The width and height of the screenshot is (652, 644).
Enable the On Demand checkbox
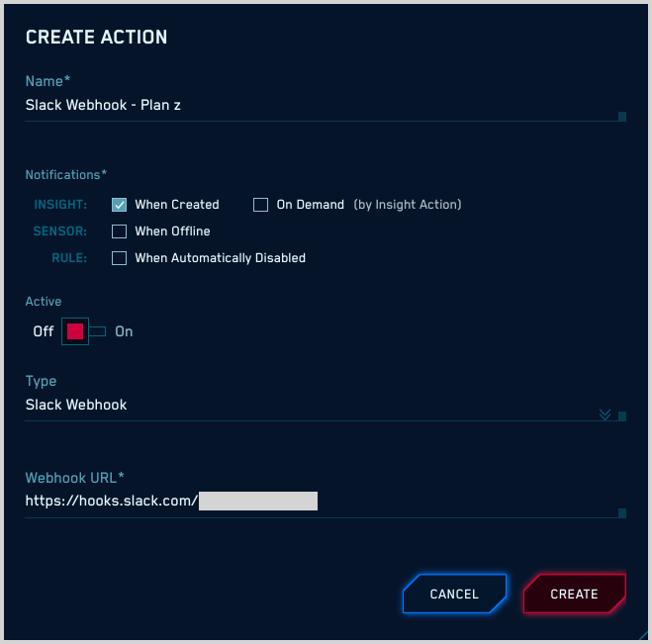pyautogui.click(x=261, y=205)
